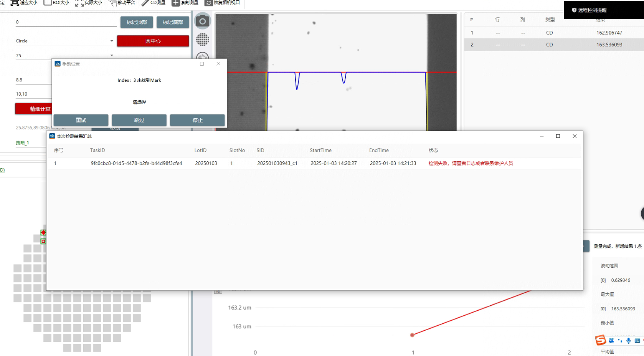Image resolution: width=644 pixels, height=356 pixels.
Task: Select results row 2 with 163.536093
Action: coord(554,45)
